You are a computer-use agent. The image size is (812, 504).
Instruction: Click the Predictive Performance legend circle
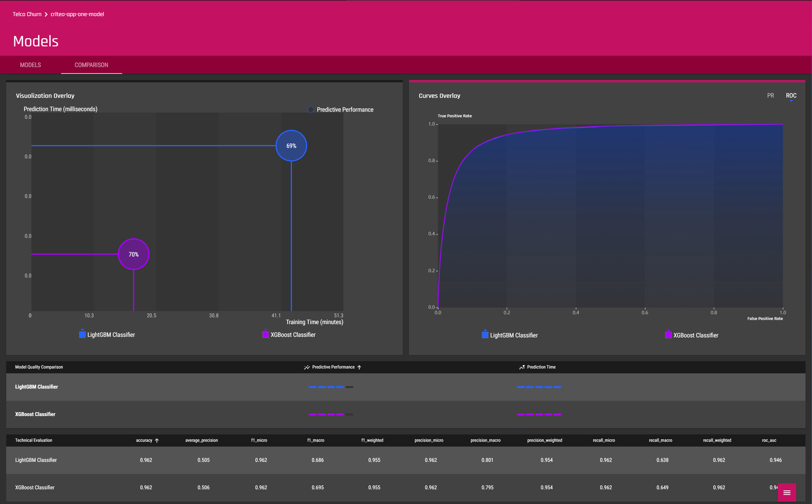click(311, 110)
